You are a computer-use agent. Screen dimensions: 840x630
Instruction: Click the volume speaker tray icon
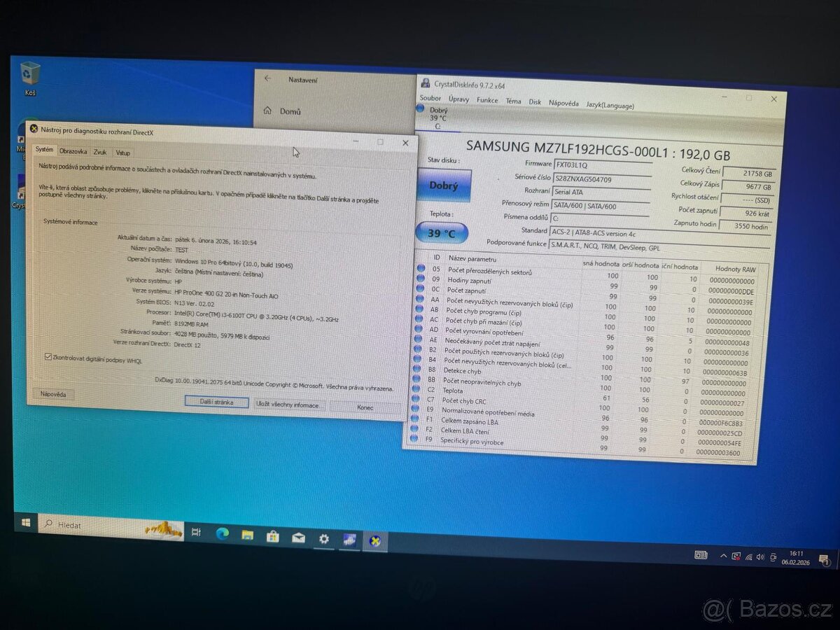tap(760, 557)
